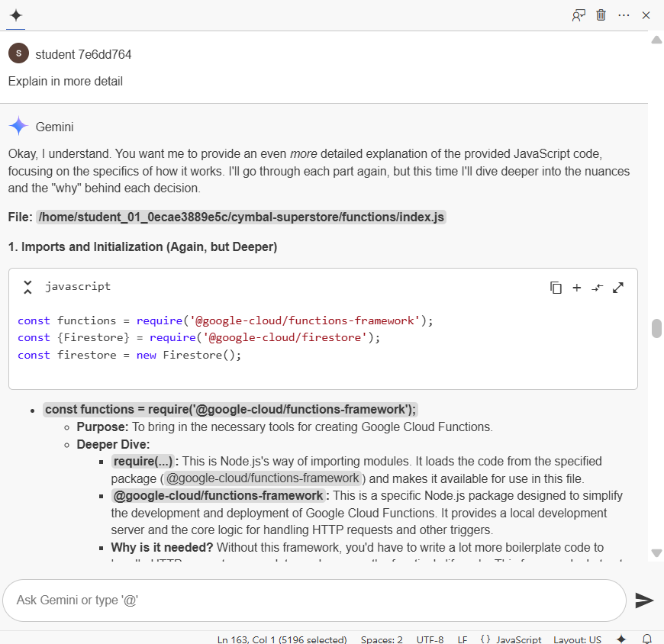
Task: Close the Gemini chat panel
Action: (x=646, y=16)
